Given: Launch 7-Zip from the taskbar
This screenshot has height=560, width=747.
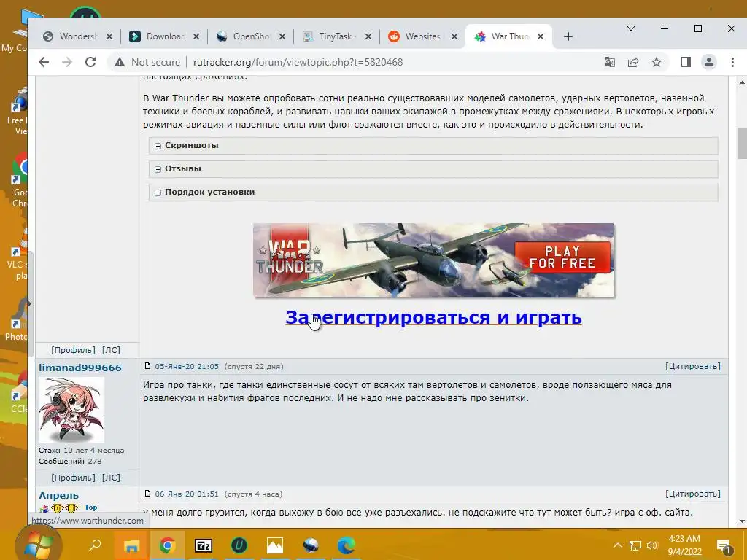Looking at the screenshot, I should coord(204,545).
